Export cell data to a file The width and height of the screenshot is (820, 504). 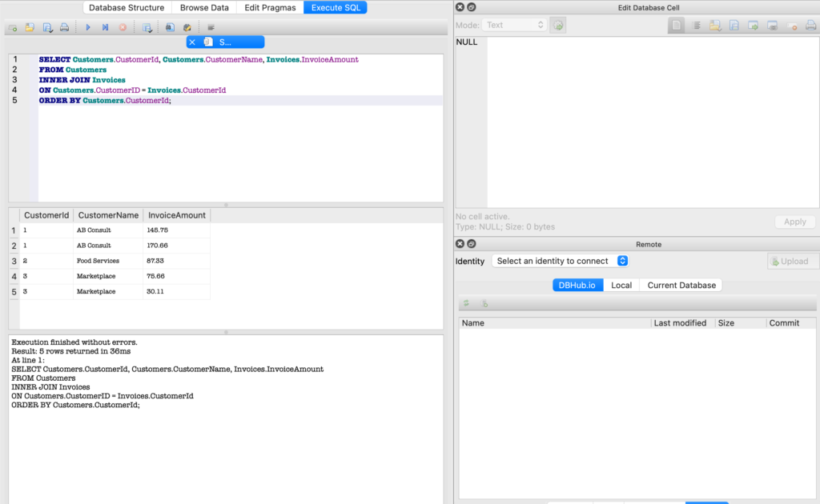[x=734, y=25]
